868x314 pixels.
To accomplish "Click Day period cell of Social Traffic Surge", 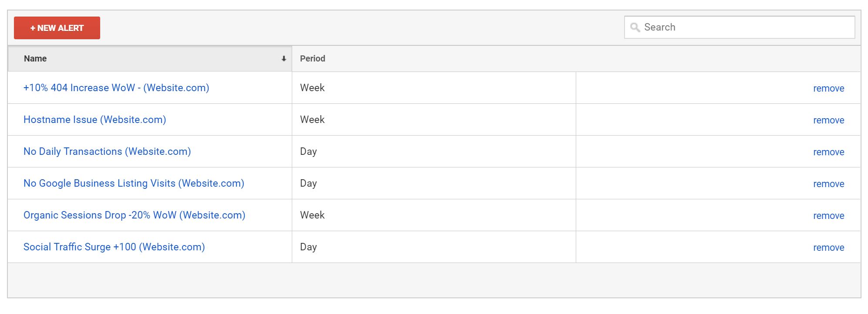I will coord(434,247).
